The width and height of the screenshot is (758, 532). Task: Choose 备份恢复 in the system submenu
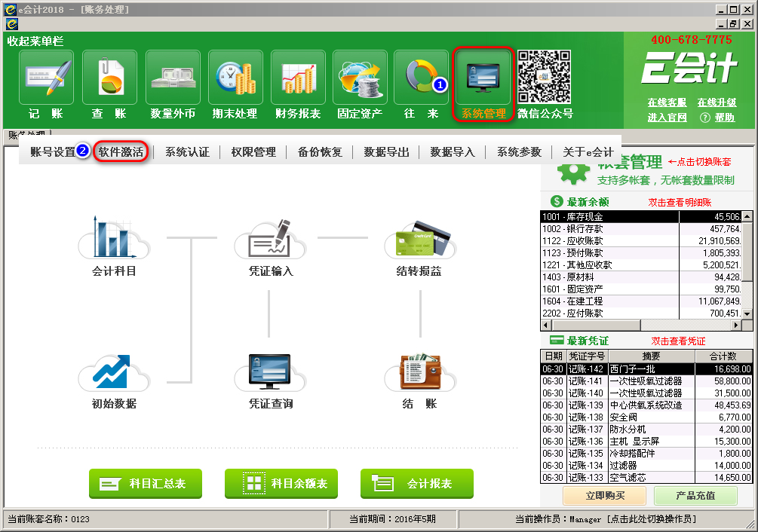point(320,152)
